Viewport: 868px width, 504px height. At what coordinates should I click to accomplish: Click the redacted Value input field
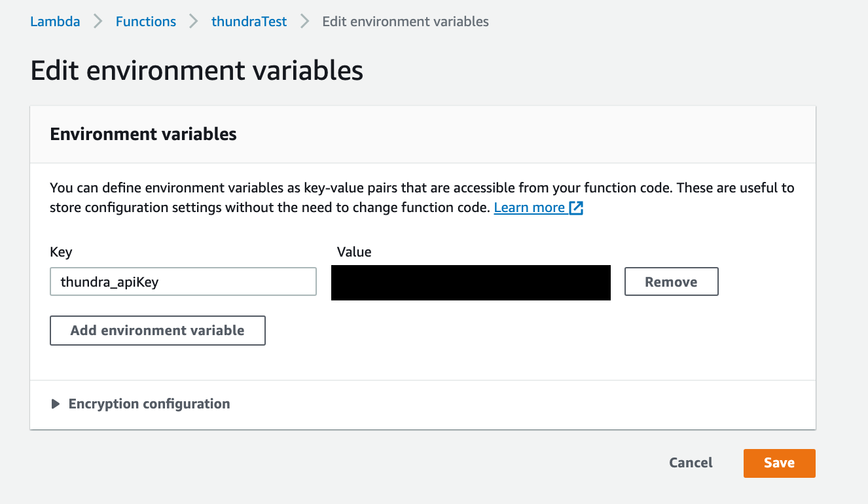click(x=471, y=282)
